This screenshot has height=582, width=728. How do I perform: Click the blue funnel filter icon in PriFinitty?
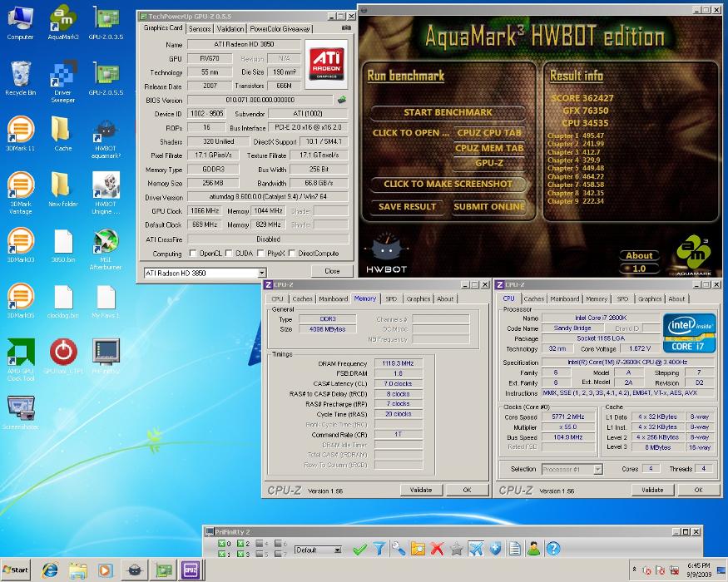point(379,550)
